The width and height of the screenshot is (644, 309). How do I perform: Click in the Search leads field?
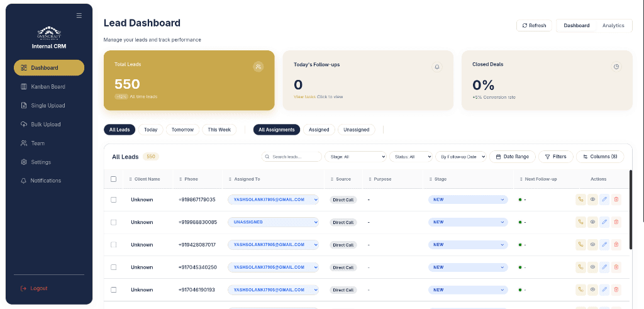(x=292, y=157)
